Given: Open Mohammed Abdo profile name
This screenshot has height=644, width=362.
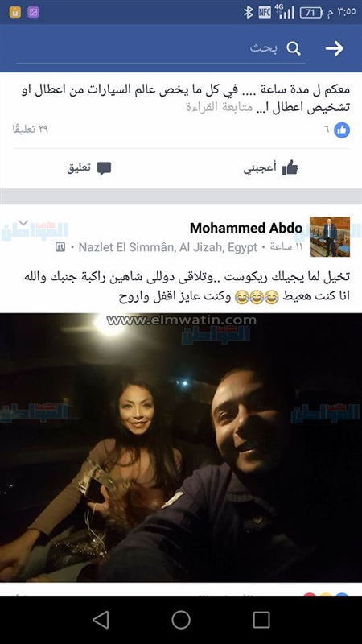Looking at the screenshot, I should tap(246, 228).
